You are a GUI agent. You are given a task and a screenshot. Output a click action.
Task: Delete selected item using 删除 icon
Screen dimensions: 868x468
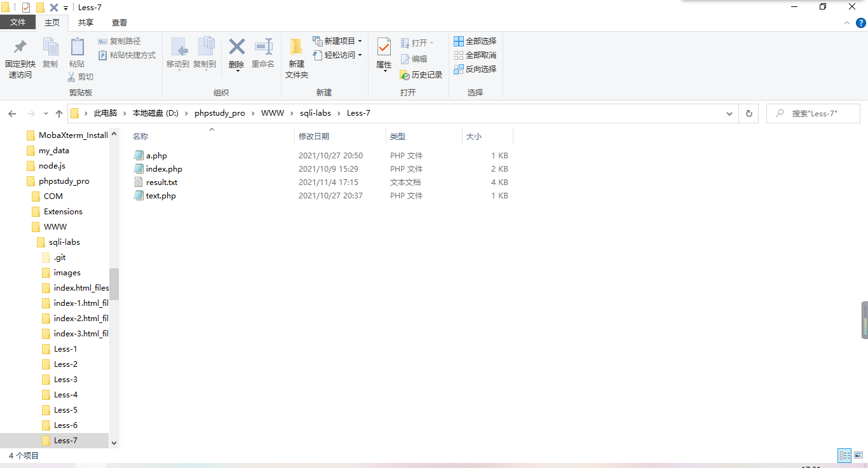(236, 53)
